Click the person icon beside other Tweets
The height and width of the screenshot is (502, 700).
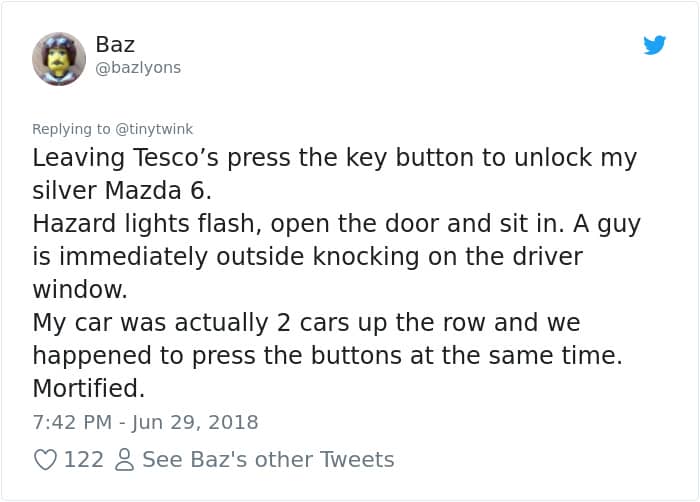(x=125, y=460)
